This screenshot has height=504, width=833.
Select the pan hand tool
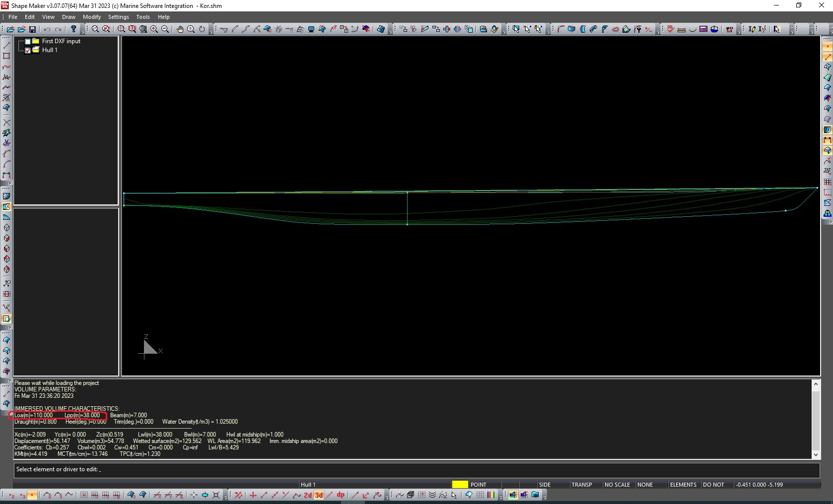pyautogui.click(x=180, y=29)
